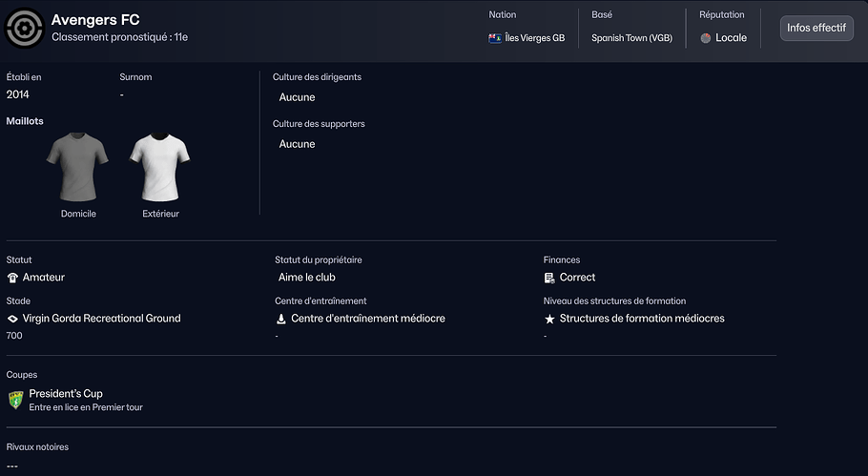The image size is (868, 476).
Task: Click the Locale reputation indicator icon
Action: [706, 38]
